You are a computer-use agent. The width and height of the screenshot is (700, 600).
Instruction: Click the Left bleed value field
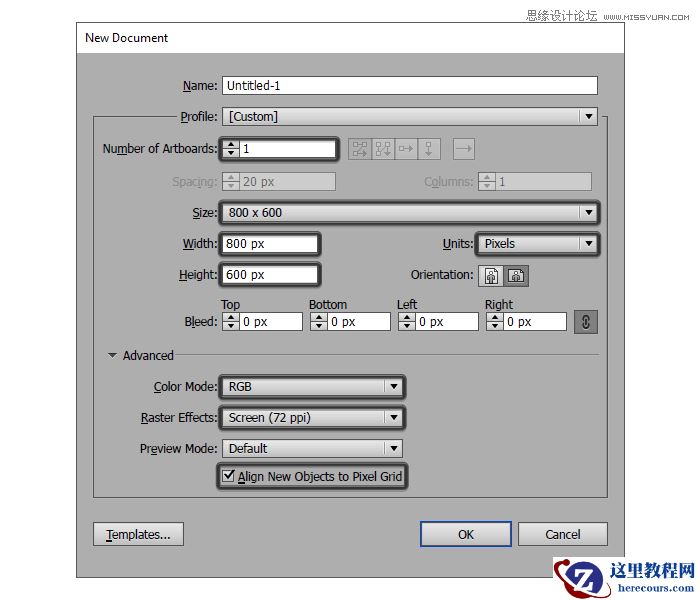(x=447, y=322)
